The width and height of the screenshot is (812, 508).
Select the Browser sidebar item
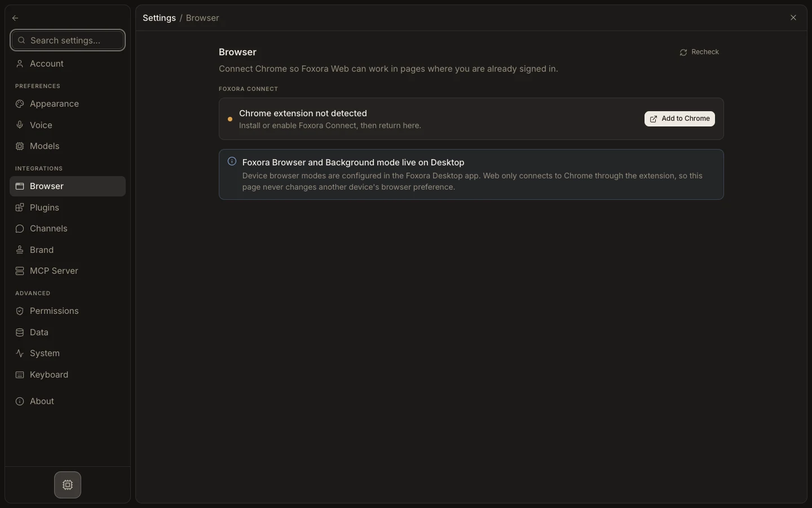[x=68, y=186]
